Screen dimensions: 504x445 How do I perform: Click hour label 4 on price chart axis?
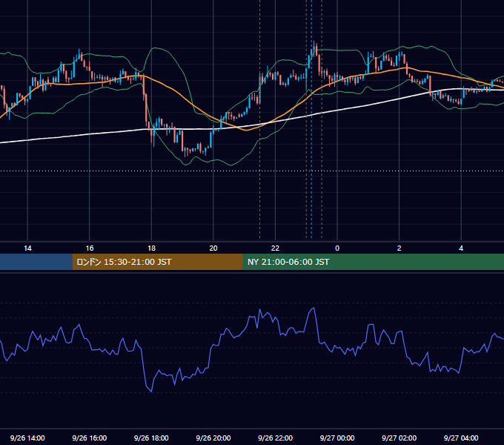(461, 248)
